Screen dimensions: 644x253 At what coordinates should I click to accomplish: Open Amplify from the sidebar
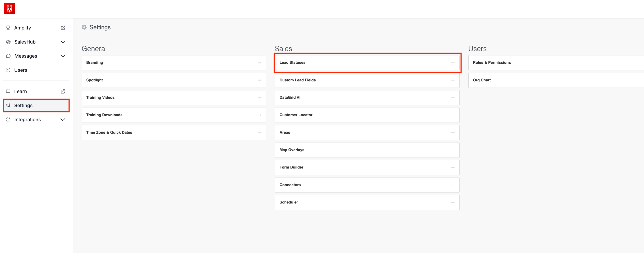36,28
